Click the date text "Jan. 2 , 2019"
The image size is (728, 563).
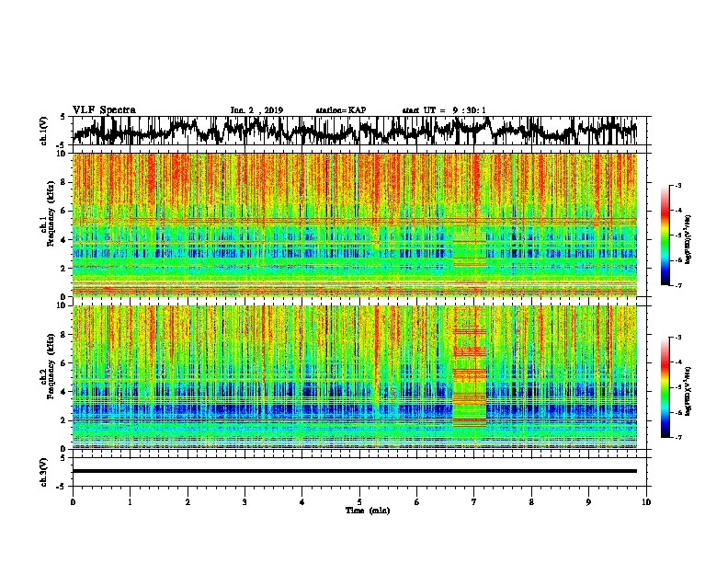pos(256,110)
